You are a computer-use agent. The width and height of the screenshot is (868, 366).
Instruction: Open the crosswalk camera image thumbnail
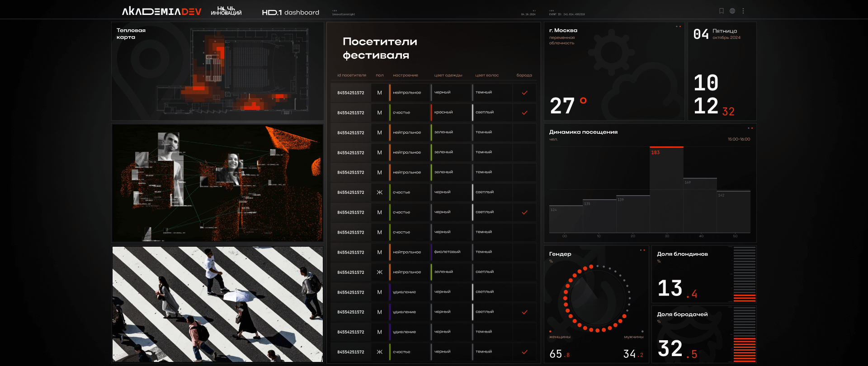pos(217,304)
